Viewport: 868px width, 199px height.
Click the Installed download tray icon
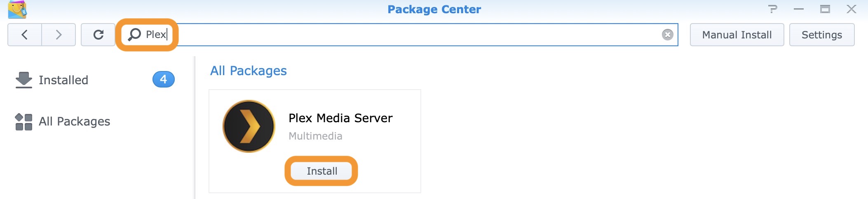23,80
